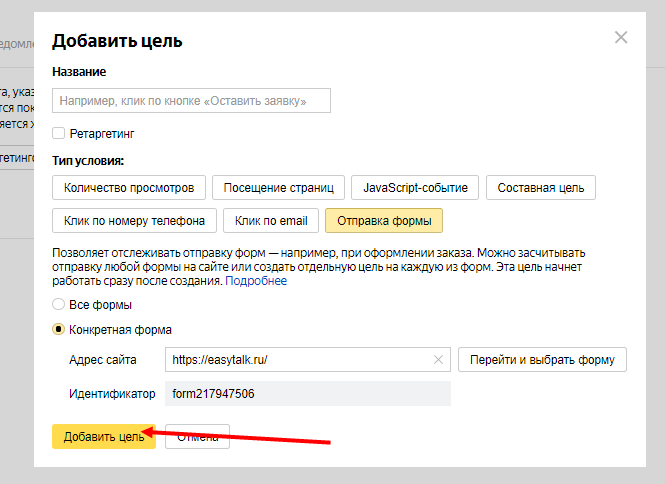665x484 pixels.
Task: Switch to Посещение страниц condition type
Action: click(x=278, y=187)
